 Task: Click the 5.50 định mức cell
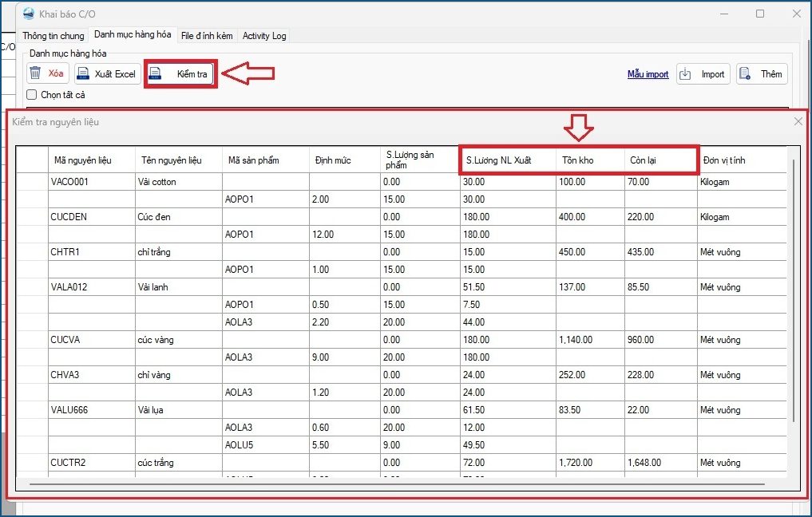tap(344, 445)
